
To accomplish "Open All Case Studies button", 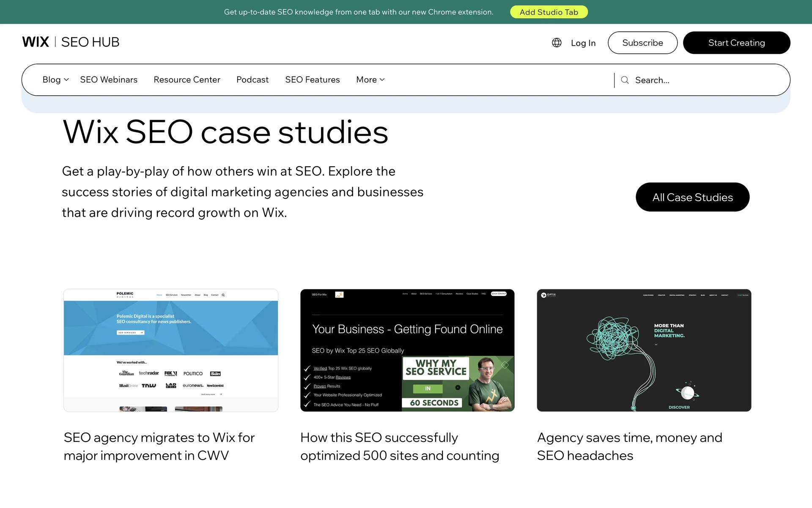I will tap(692, 197).
